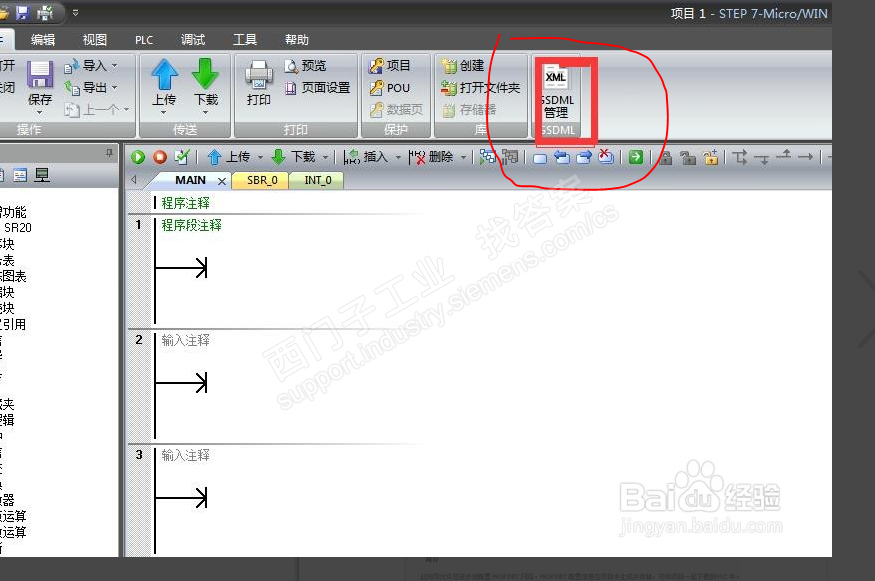Click 打开文件夹 in the library group
The height and width of the screenshot is (581, 875).
coord(480,88)
